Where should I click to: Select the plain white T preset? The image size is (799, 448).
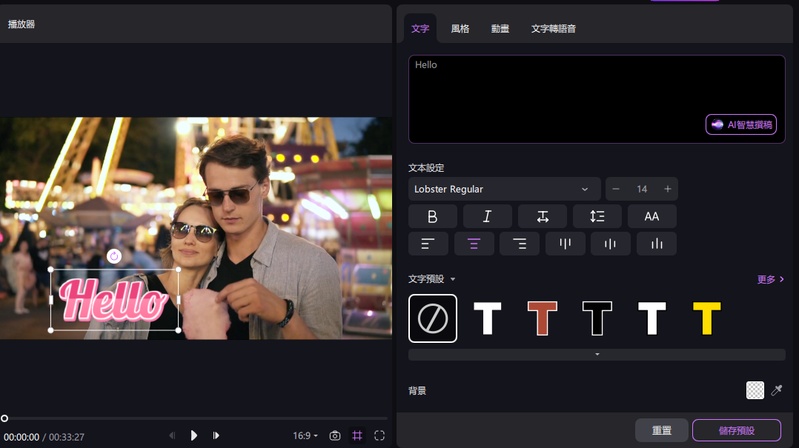488,319
